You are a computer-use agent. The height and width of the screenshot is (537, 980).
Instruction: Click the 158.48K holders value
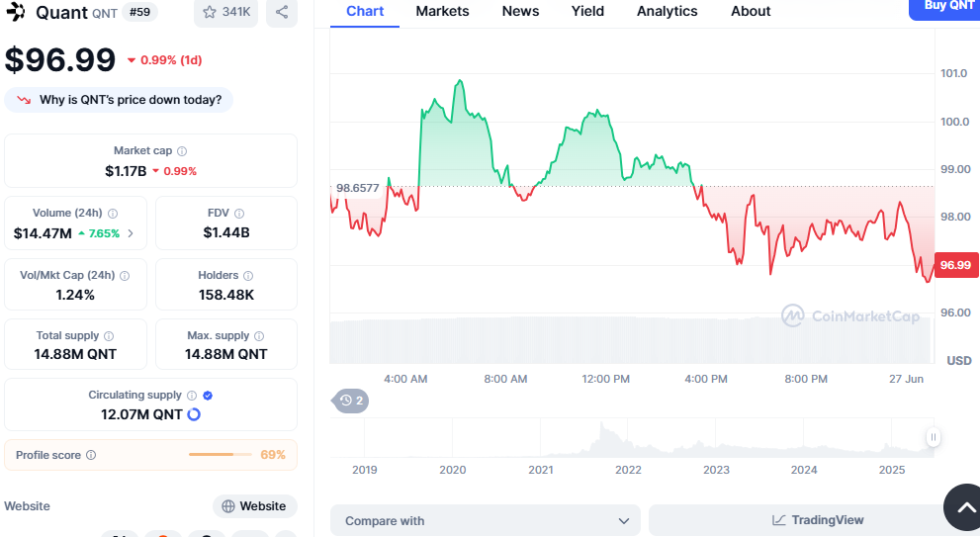226,295
